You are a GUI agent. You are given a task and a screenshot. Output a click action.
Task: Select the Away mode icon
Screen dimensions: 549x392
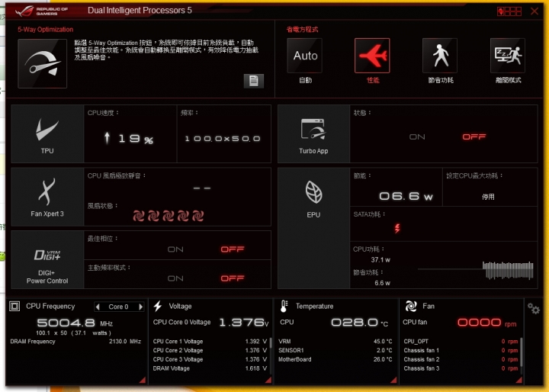508,56
